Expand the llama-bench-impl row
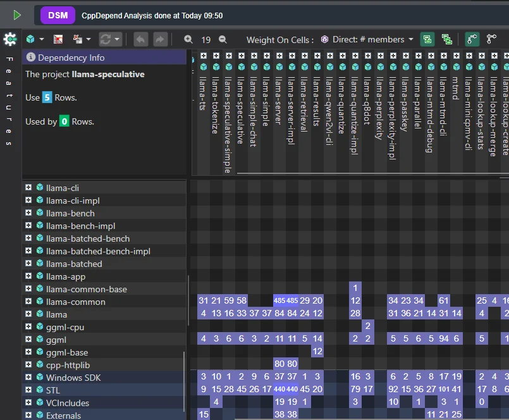Image resolution: width=509 pixels, height=420 pixels. point(28,225)
